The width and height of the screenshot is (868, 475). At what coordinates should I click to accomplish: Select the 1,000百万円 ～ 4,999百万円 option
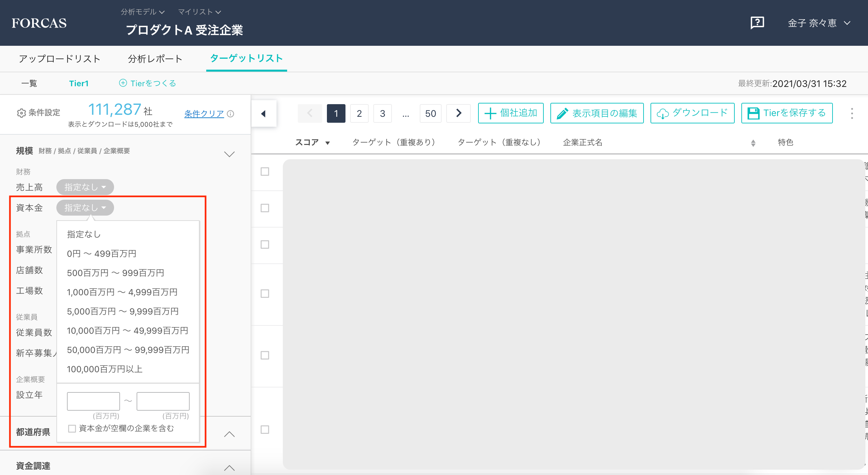[x=122, y=292]
